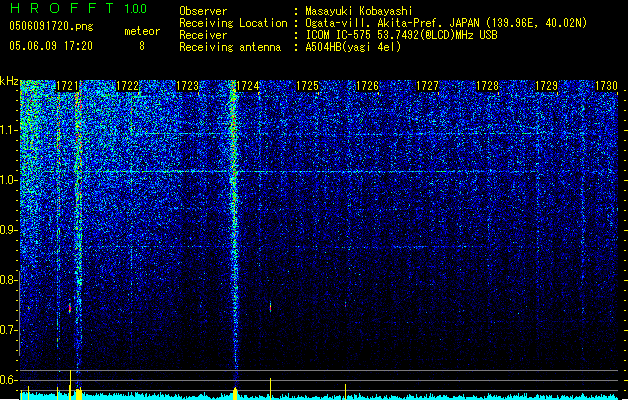The image size is (629, 400).
Task: Click the Receiving Location label
Action: click(233, 23)
